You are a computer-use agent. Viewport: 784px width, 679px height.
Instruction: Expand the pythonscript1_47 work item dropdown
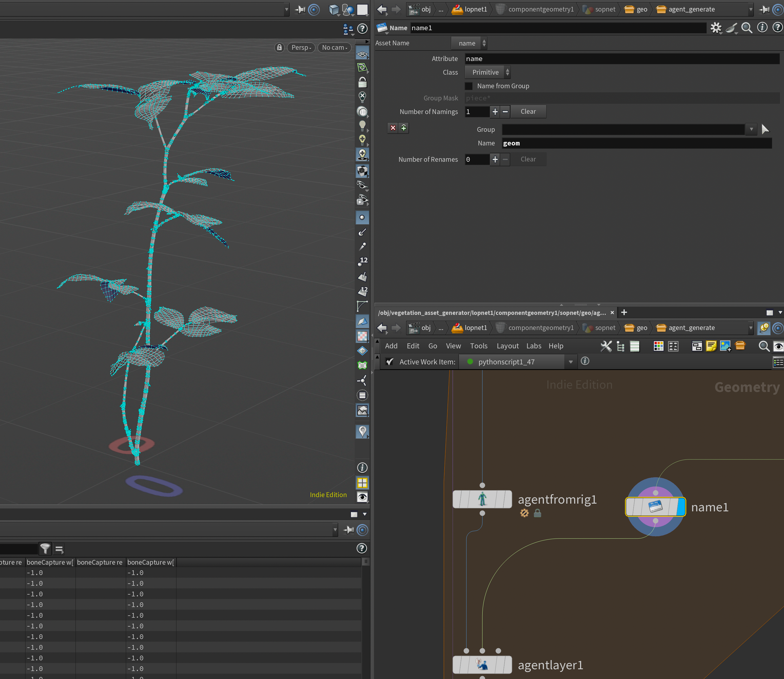tap(571, 362)
